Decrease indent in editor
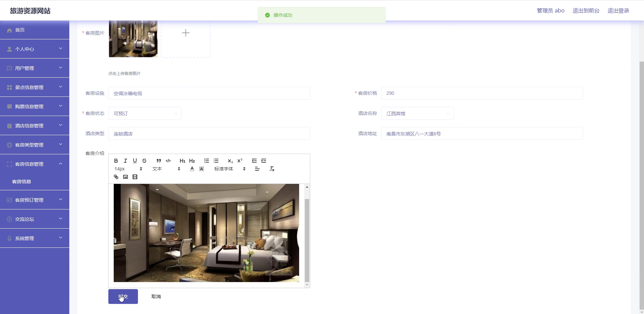 (254, 161)
